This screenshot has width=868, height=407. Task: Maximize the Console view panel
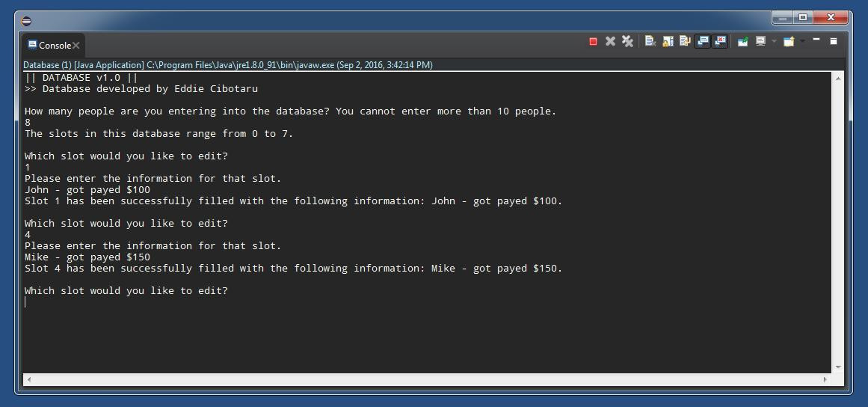click(x=834, y=41)
